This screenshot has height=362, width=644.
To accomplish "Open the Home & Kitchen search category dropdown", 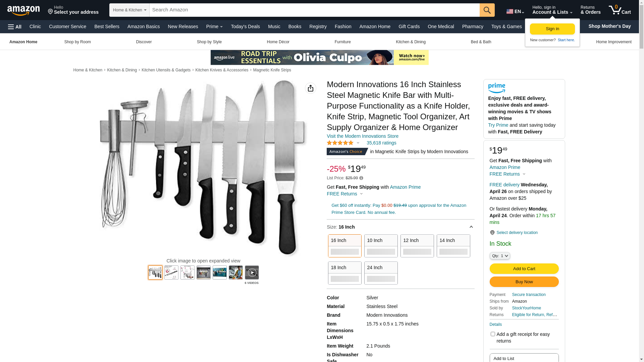I will (129, 10).
